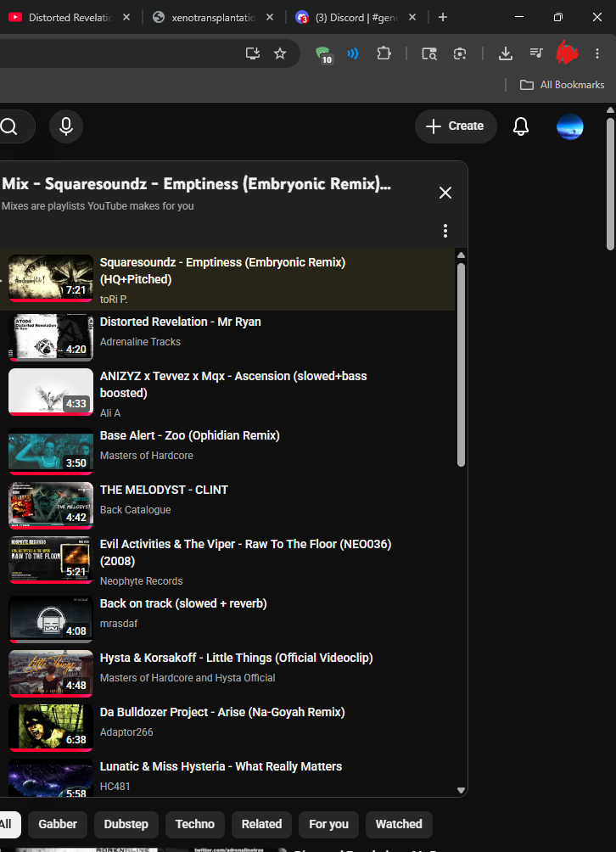Select the Techno filter chip

[195, 824]
